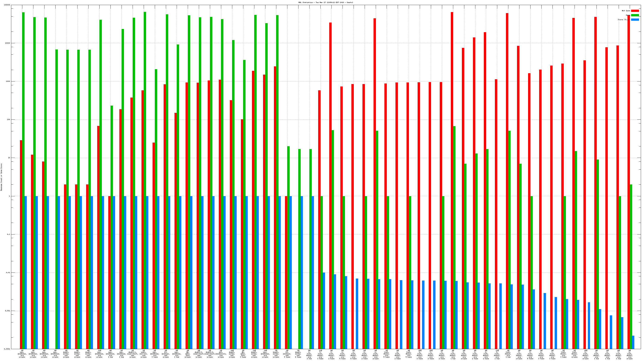Click the 0.0001 y-axis tick label
This screenshot has height=362, width=644.
click(x=7, y=349)
